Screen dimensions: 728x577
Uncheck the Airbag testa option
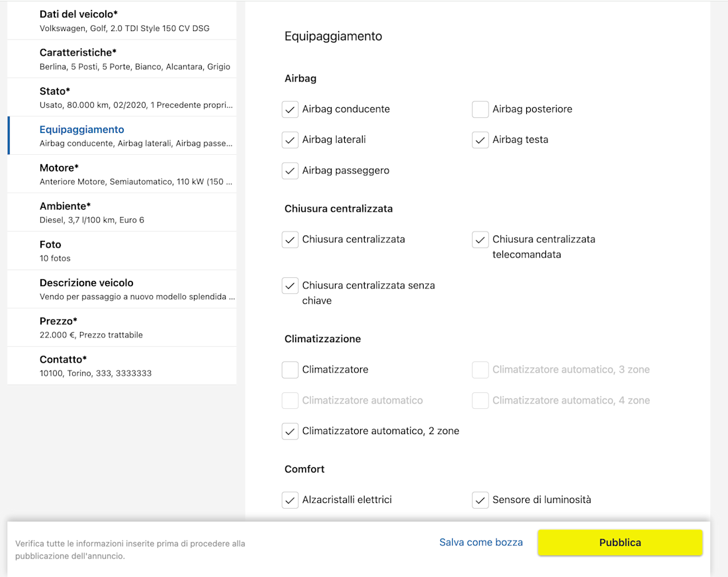(x=480, y=140)
